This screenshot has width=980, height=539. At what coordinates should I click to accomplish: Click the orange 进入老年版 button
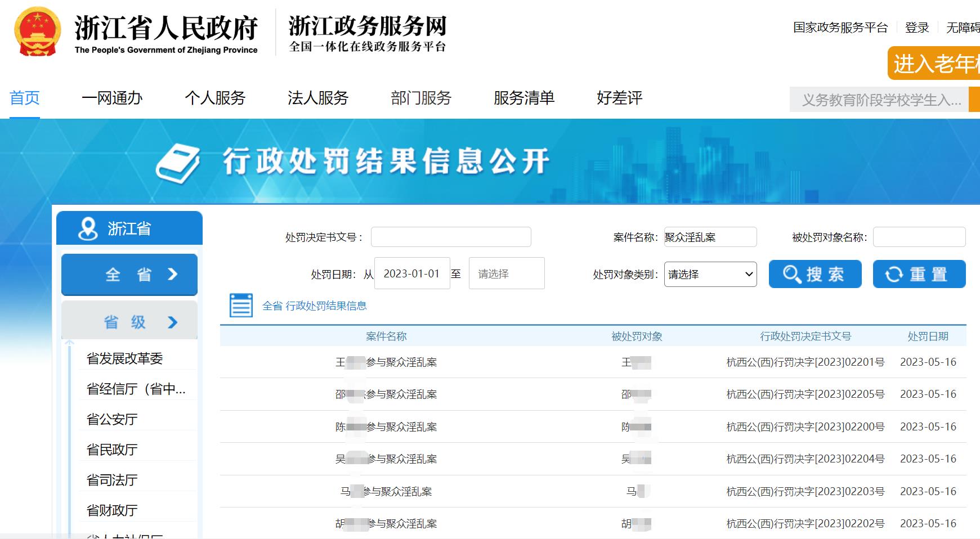coord(935,64)
